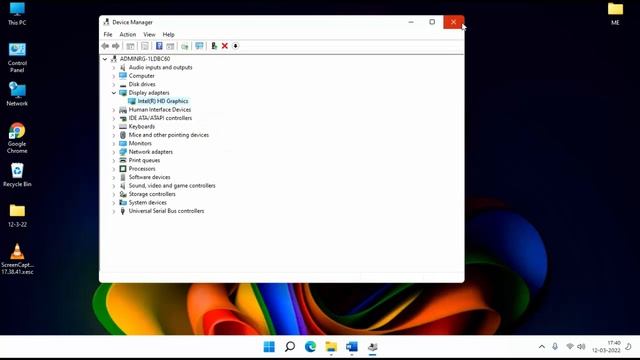
Task: Expand the Computer category arrow
Action: tap(114, 76)
